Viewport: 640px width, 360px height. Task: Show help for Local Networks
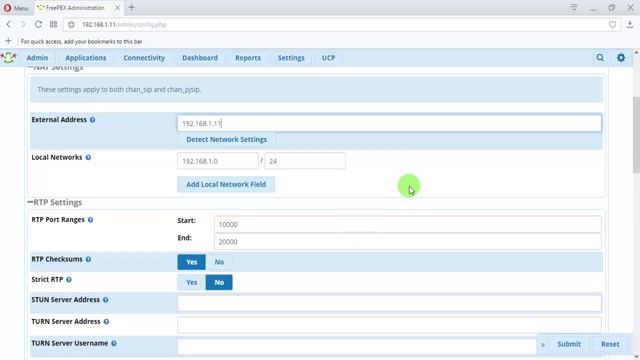(x=88, y=158)
